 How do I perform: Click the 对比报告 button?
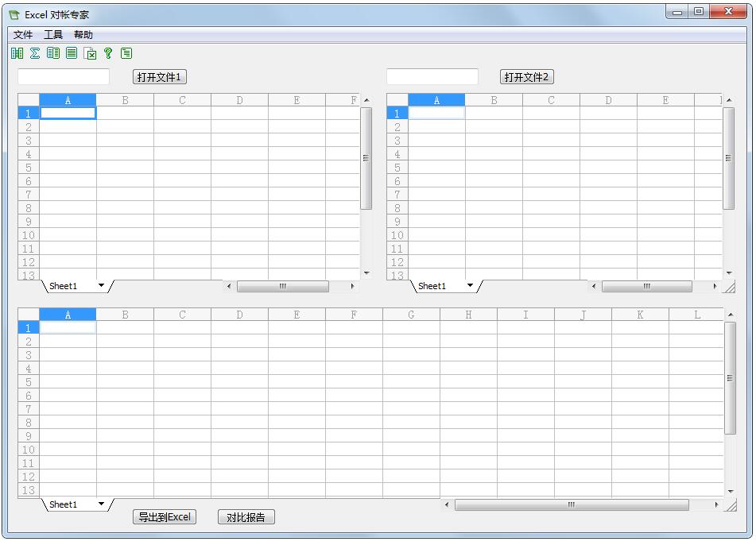(246, 517)
